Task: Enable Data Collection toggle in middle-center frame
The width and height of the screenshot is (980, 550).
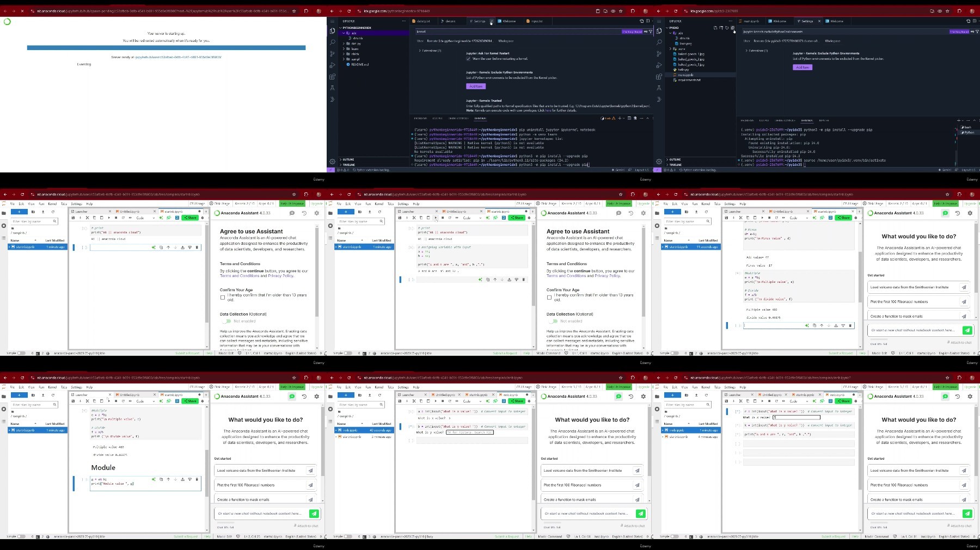Action: 553,321
